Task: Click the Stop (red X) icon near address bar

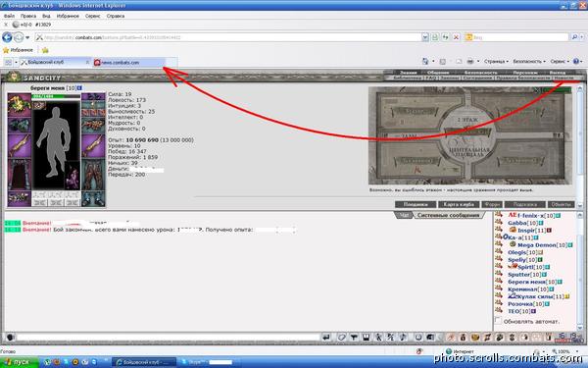Action: click(456, 37)
